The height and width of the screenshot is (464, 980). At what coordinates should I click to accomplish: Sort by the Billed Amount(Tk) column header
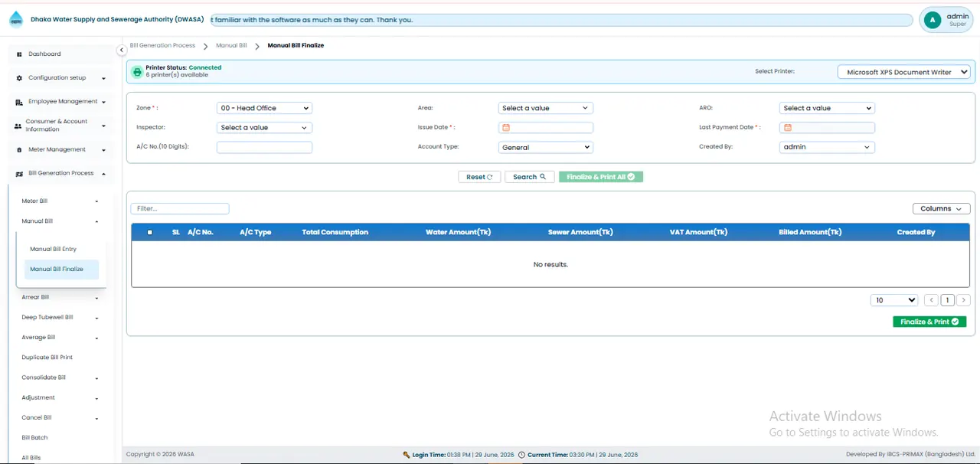(810, 232)
